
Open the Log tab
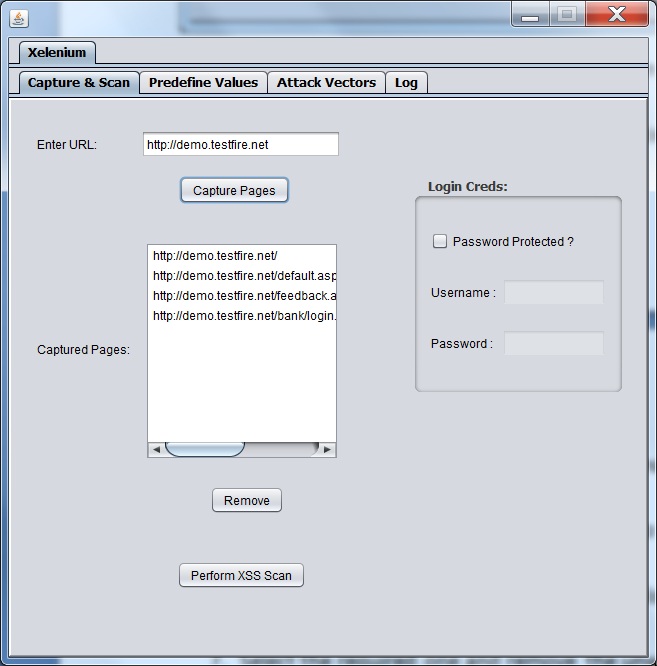[406, 83]
